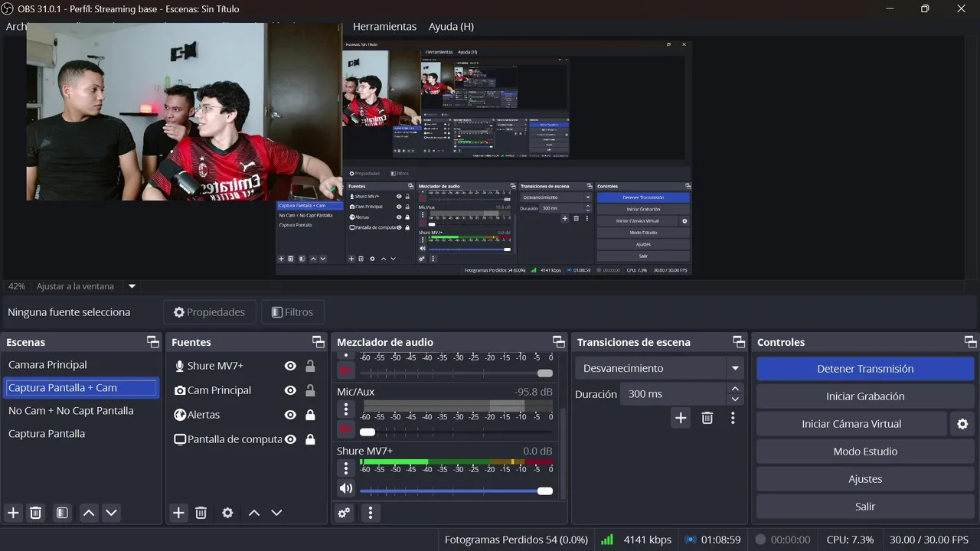Add a scene transition with plus icon

click(681, 418)
